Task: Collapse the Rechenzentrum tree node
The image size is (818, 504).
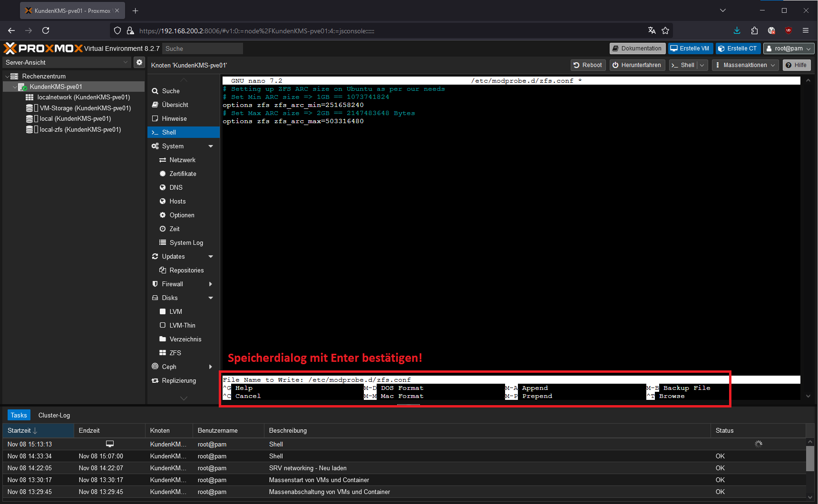Action: coord(7,76)
